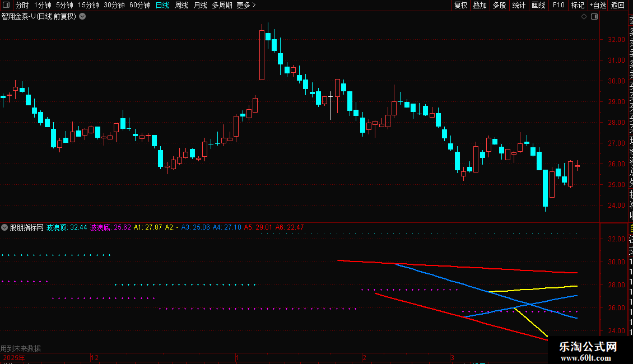Select the 1分钟 period tab
Viewport: 633px width, 364px height.
tap(43, 5)
